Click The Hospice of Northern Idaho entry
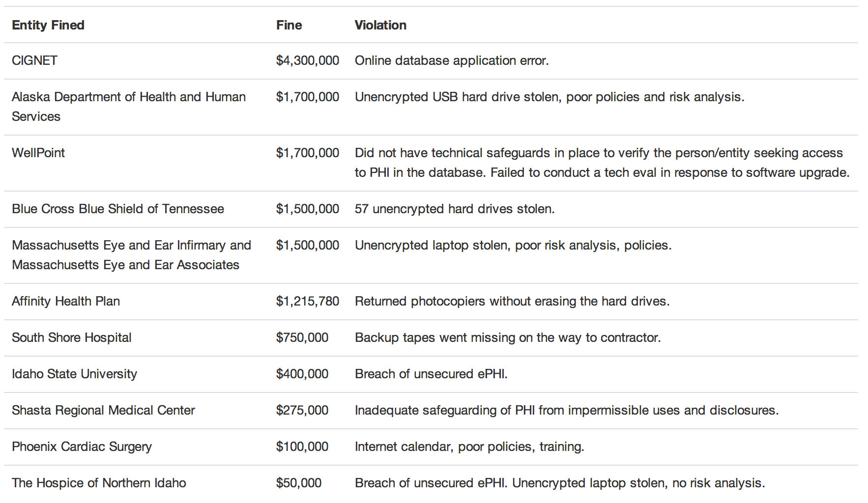Screen dimensions: 868x503 tap(99, 483)
